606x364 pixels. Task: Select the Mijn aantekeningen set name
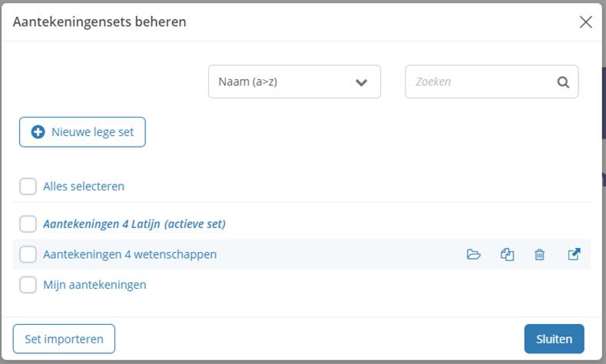click(94, 285)
